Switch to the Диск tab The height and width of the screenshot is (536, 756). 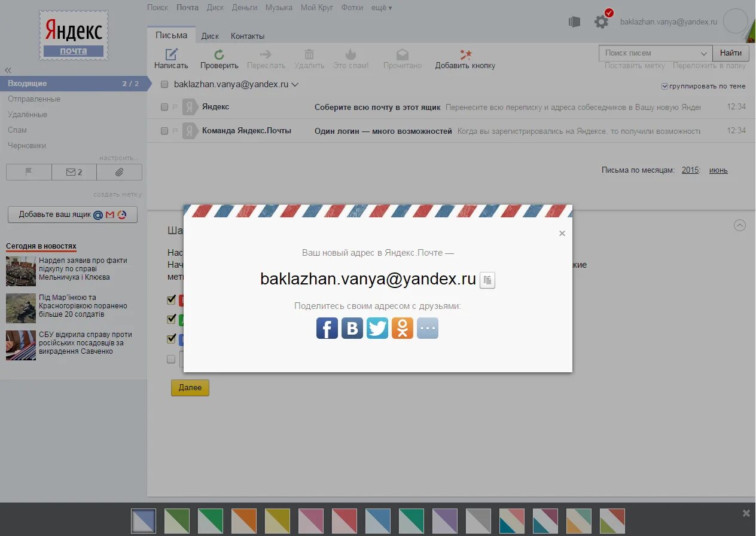210,36
